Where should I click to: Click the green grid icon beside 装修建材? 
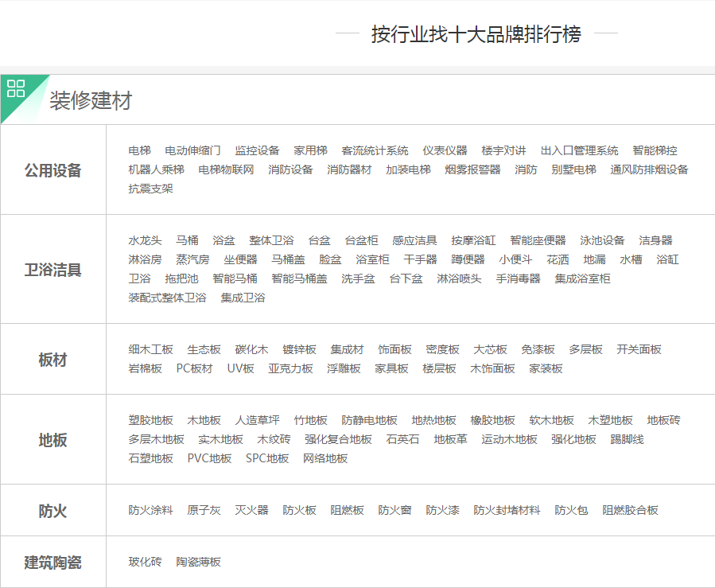pos(16,88)
